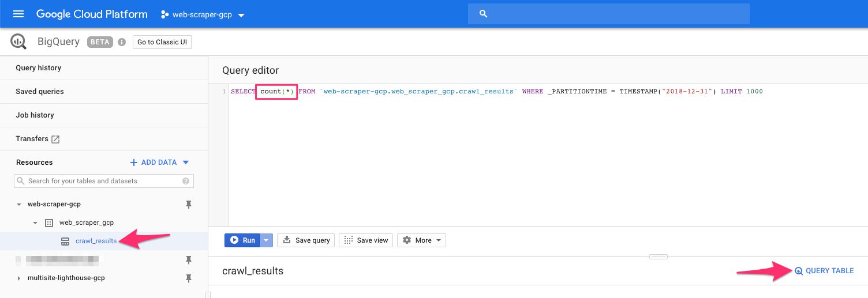The height and width of the screenshot is (298, 868).
Task: Focus the tables and datasets search box
Action: click(x=104, y=181)
